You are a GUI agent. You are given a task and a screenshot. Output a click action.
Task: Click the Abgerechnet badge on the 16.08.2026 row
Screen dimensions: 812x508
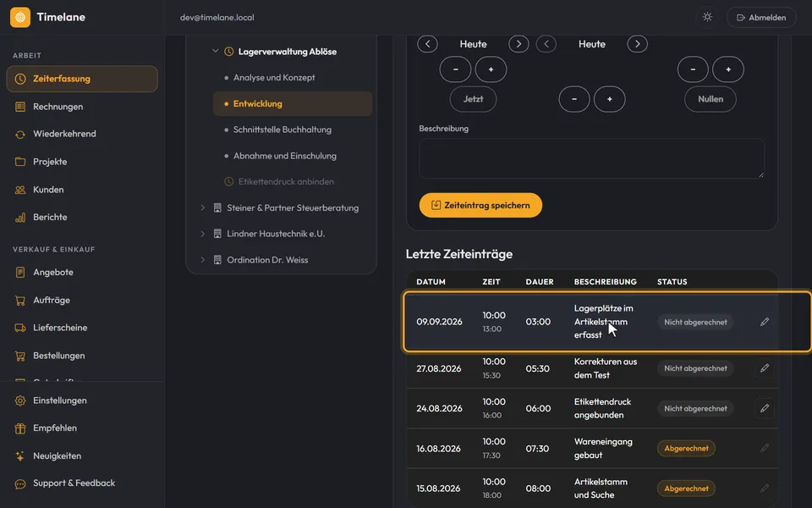click(686, 449)
